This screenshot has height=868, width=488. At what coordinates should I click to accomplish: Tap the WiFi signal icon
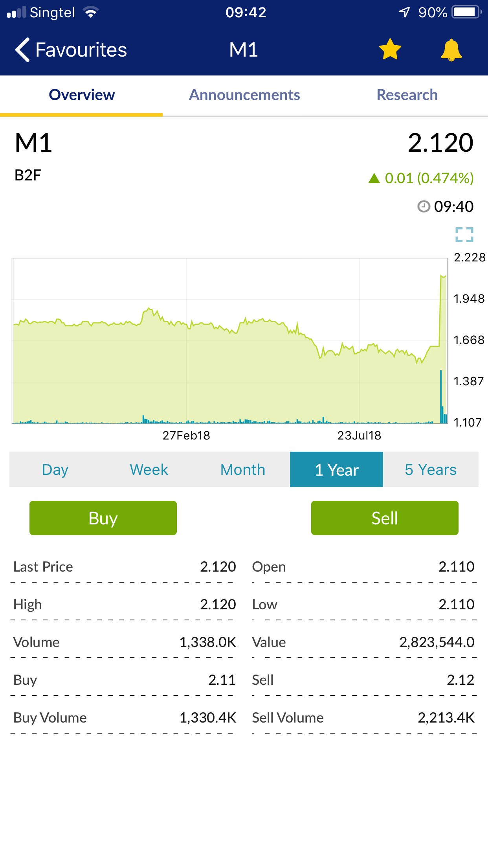(91, 13)
